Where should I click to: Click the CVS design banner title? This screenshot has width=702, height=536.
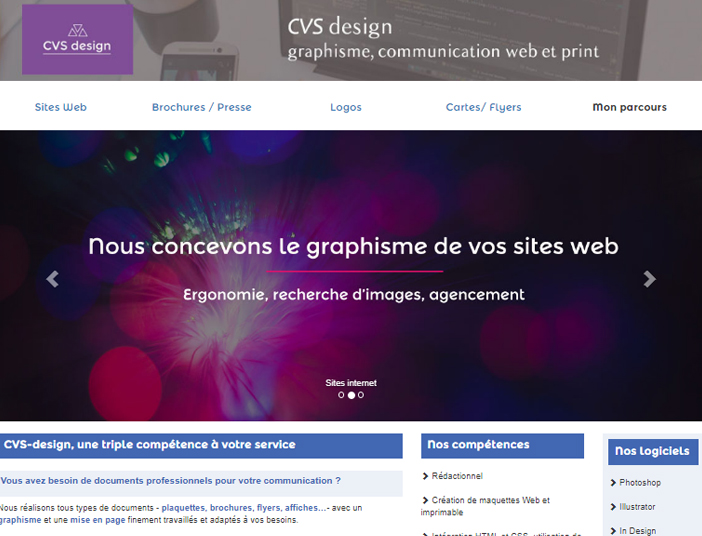[x=340, y=27]
